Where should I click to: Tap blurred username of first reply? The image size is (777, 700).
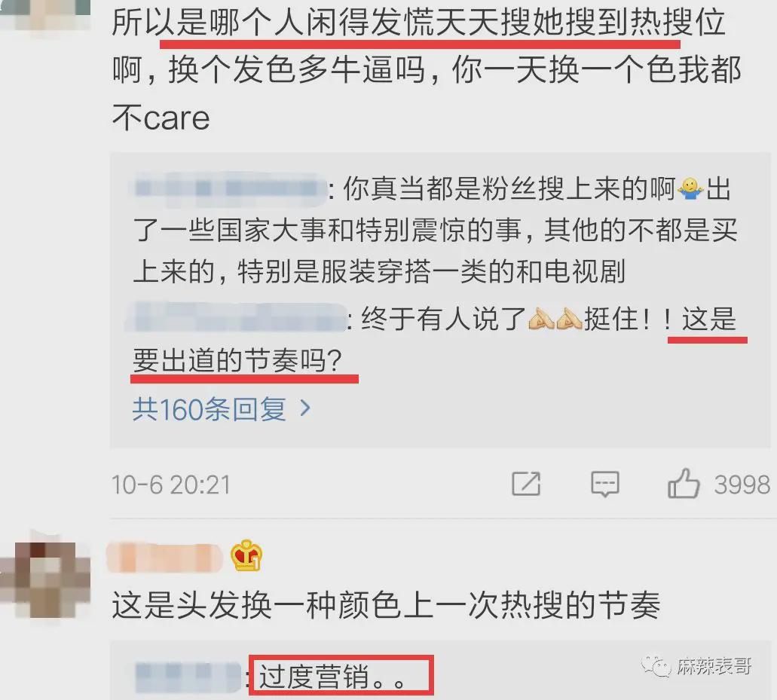228,189
